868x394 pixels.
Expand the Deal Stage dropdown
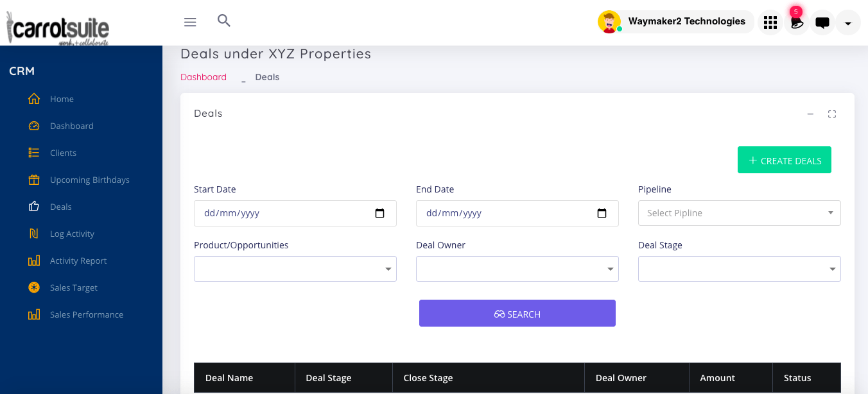(739, 268)
